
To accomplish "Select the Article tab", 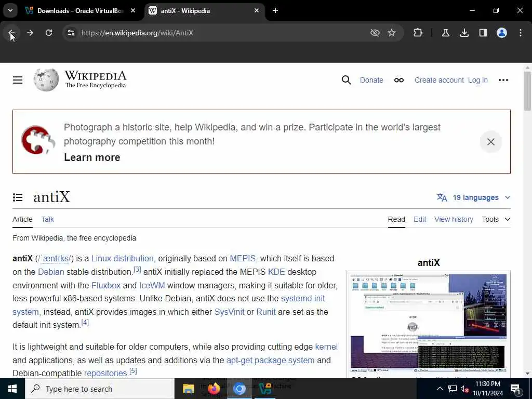I will pos(22,220).
